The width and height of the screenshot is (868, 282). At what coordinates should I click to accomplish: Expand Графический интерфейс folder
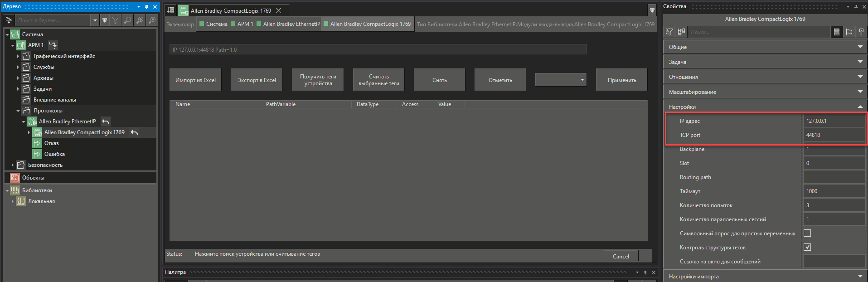point(18,56)
